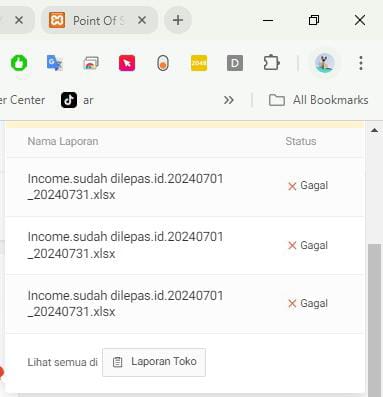
Task: Select the second Income.sudah dilepas report filename
Action: (x=125, y=245)
